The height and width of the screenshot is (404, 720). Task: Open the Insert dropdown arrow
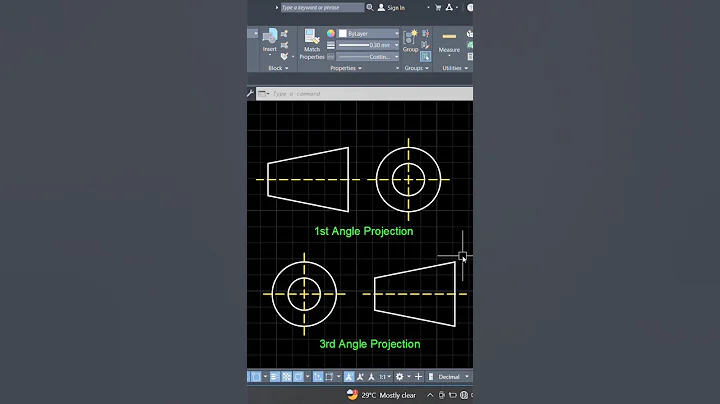pos(270,55)
